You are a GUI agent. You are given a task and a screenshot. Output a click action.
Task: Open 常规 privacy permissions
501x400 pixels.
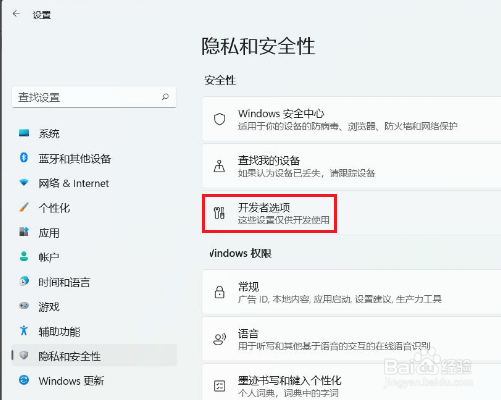coord(351,292)
